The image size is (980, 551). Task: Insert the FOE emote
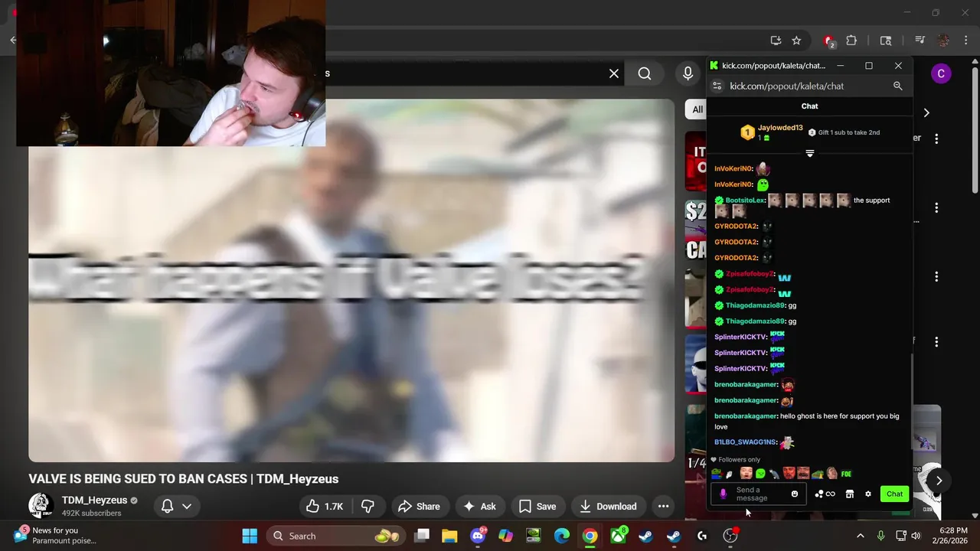(846, 474)
